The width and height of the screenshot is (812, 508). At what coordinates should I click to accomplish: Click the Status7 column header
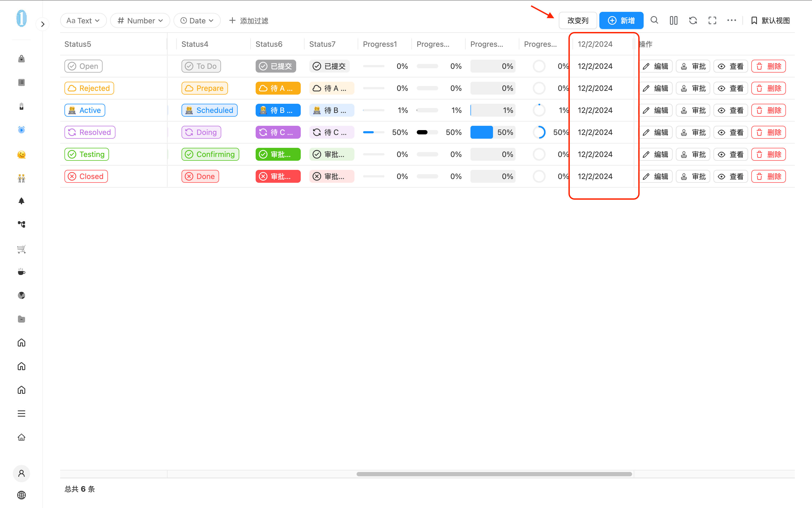(331, 44)
